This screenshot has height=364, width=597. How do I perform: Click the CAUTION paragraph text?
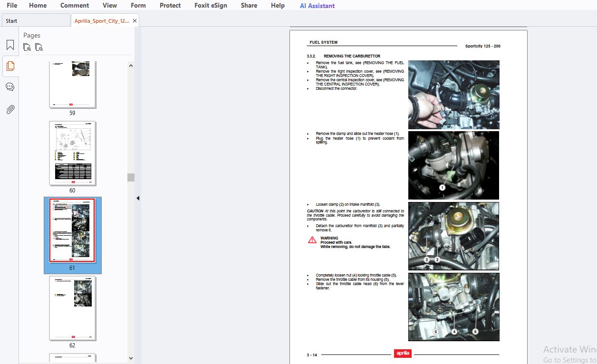356,215
